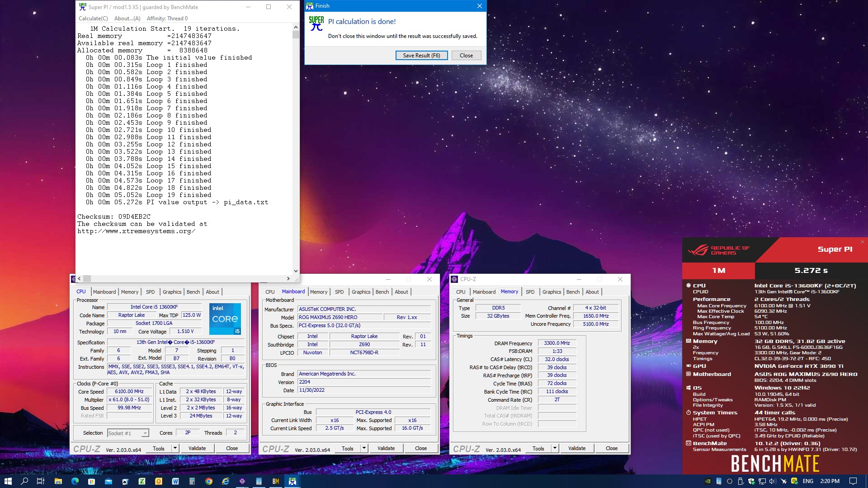Select SPD tab in Mainboard CPU-Z window

coord(339,292)
